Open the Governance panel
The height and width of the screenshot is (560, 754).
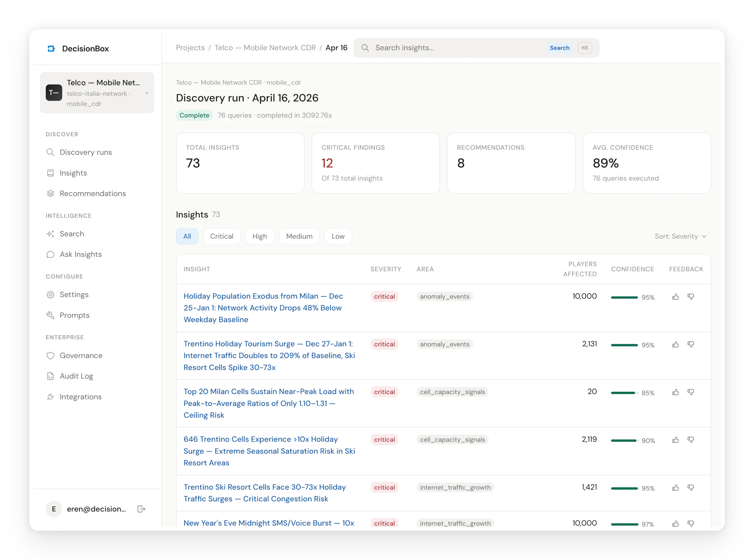tap(81, 355)
